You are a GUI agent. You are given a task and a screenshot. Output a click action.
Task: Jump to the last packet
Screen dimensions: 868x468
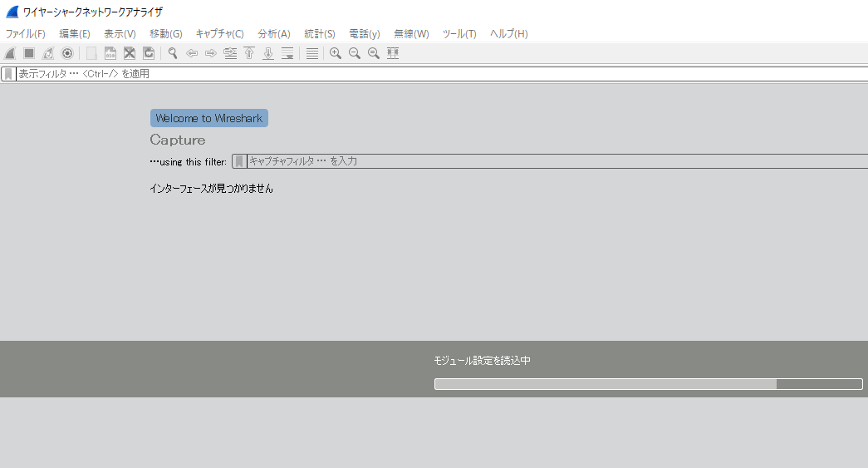pyautogui.click(x=268, y=53)
